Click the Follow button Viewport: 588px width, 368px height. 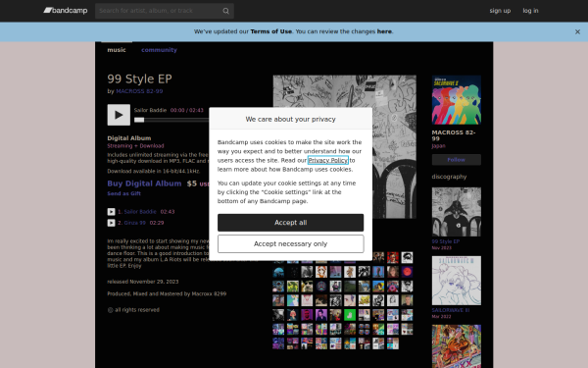(457, 160)
